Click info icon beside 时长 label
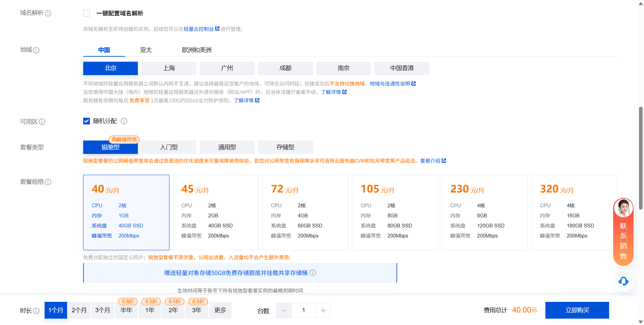 [x=36, y=311]
